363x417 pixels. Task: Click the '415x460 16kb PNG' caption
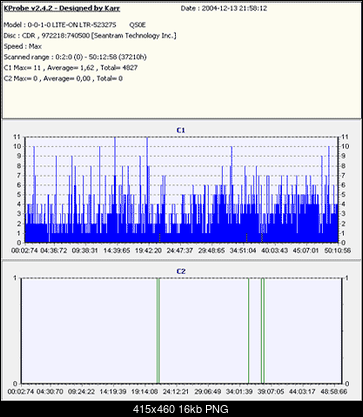pos(181,409)
